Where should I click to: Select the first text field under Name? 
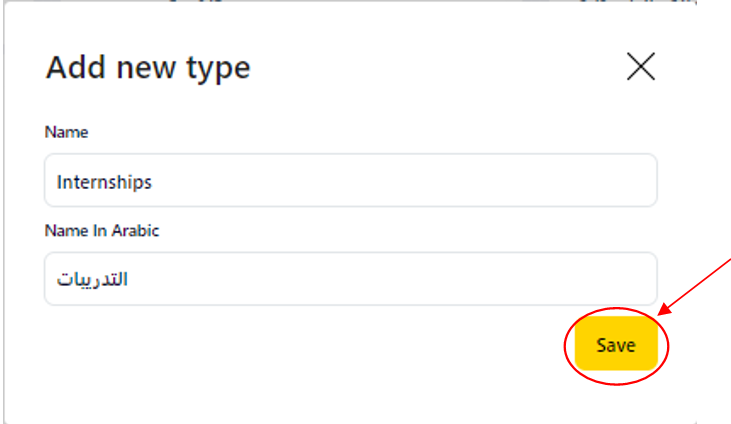(x=350, y=181)
